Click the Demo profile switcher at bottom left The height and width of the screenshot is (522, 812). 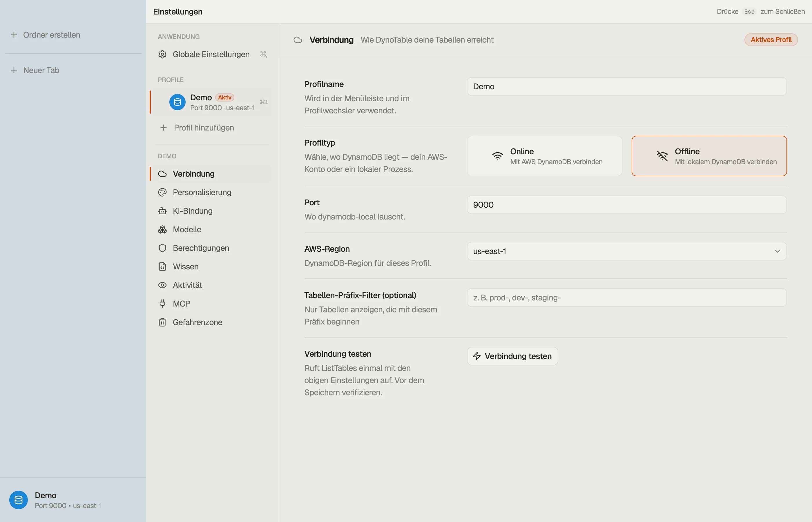click(73, 500)
